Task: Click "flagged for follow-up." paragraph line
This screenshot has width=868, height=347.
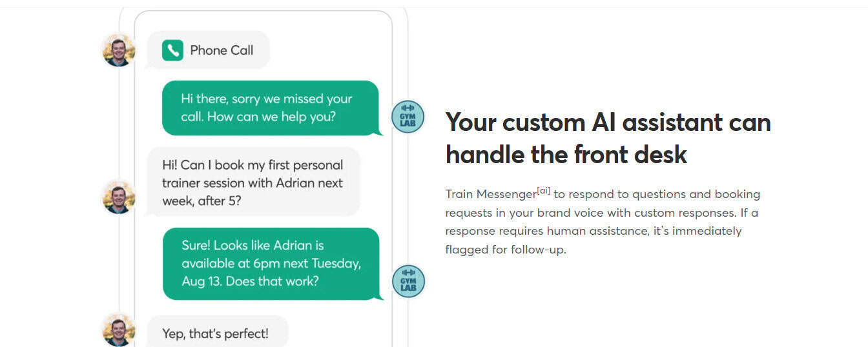Action: [506, 250]
